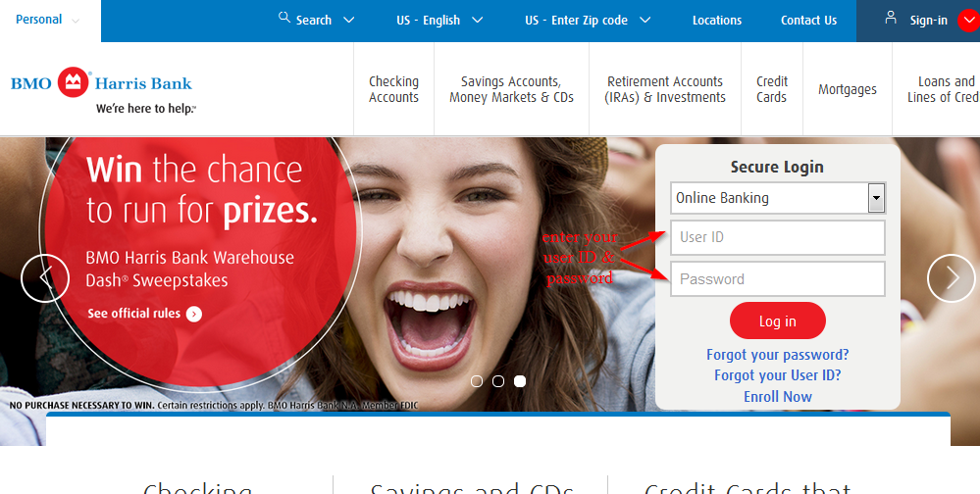Click the red Log in button
The width and height of the screenshot is (980, 494).
778,321
